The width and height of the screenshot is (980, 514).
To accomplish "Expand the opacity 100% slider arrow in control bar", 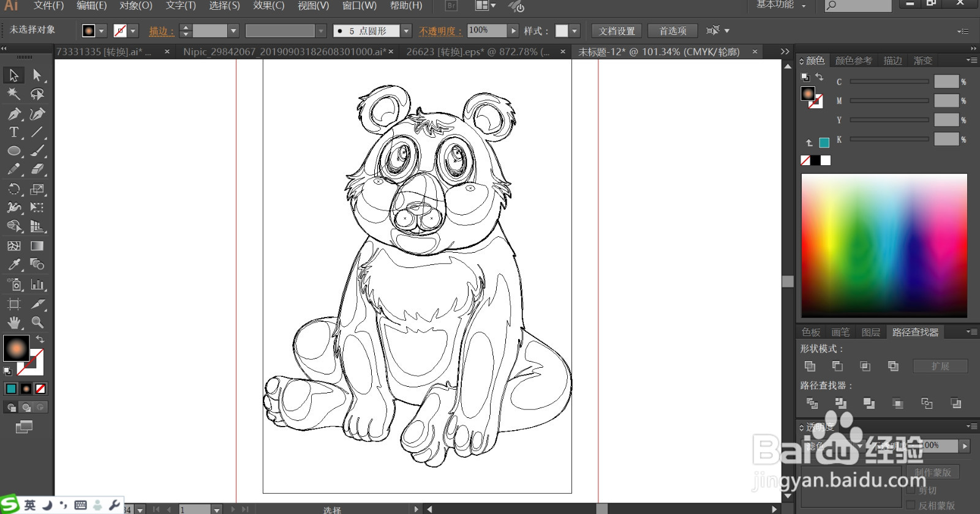I will (x=513, y=31).
